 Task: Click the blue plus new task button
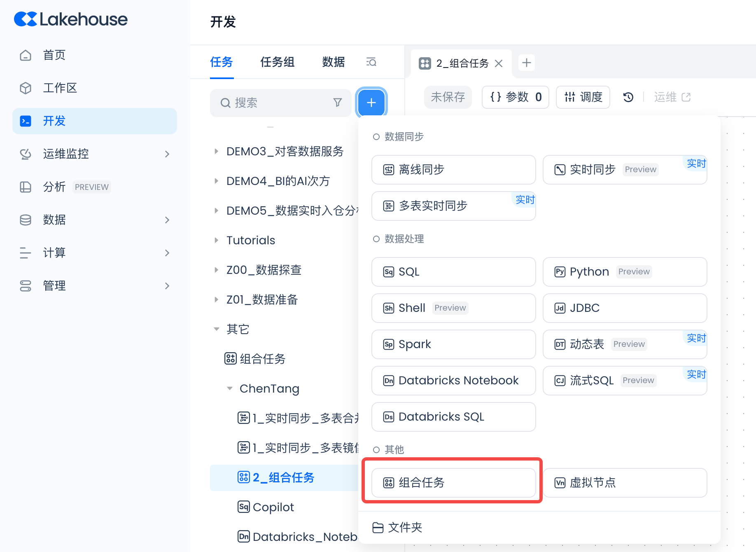tap(371, 103)
